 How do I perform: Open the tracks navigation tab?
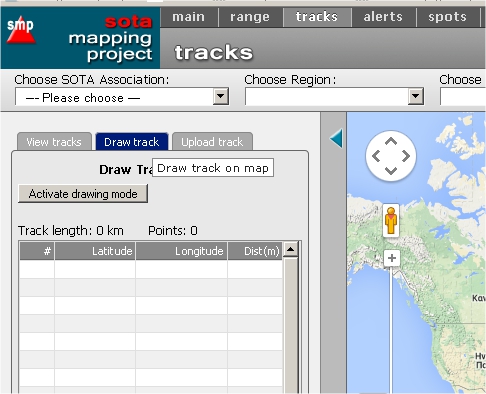(317, 17)
